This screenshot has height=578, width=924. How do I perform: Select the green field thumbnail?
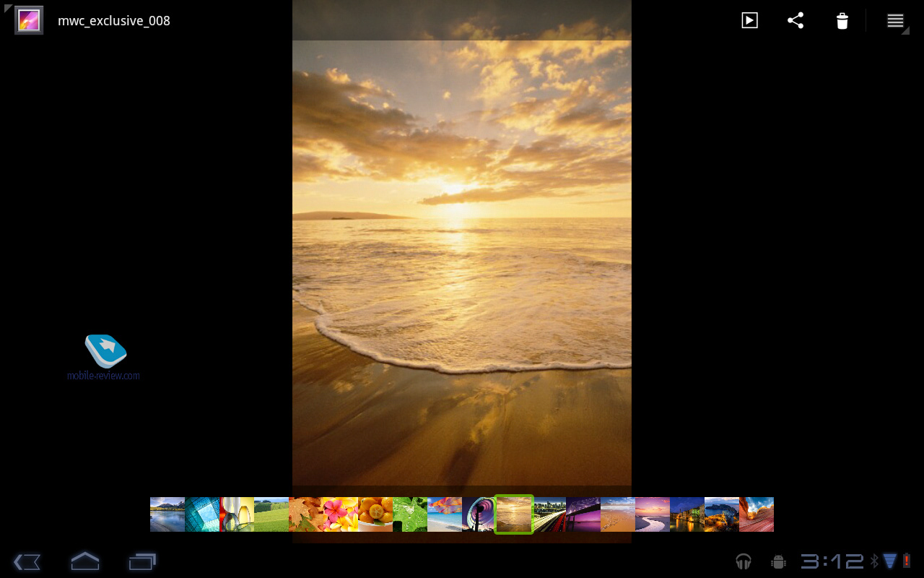(271, 514)
